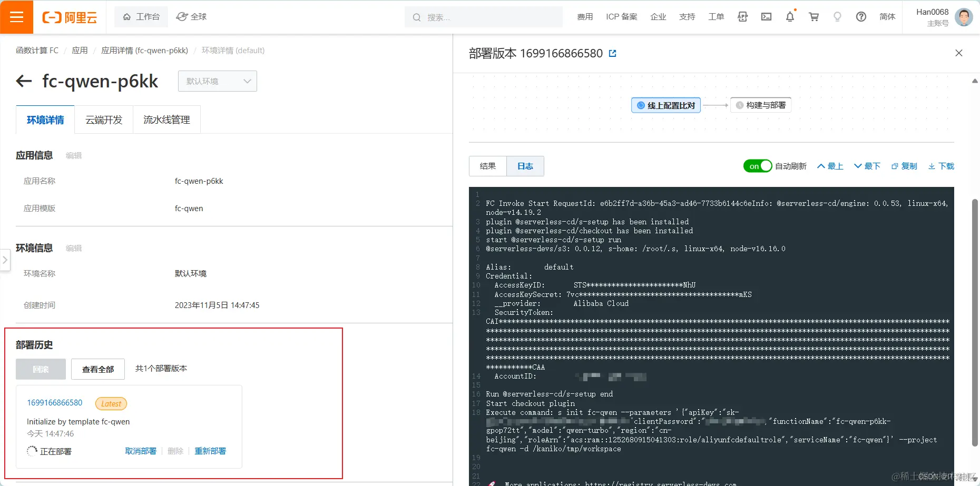Click the search input field

click(x=483, y=17)
